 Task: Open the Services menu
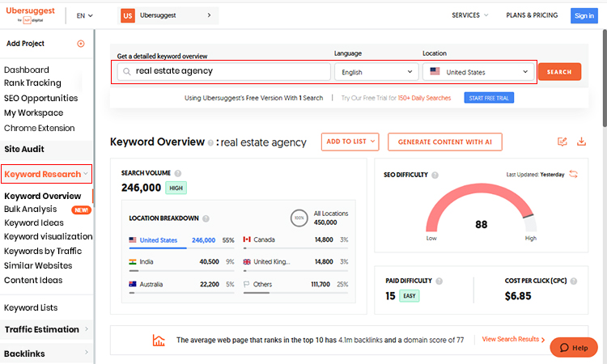pyautogui.click(x=469, y=15)
